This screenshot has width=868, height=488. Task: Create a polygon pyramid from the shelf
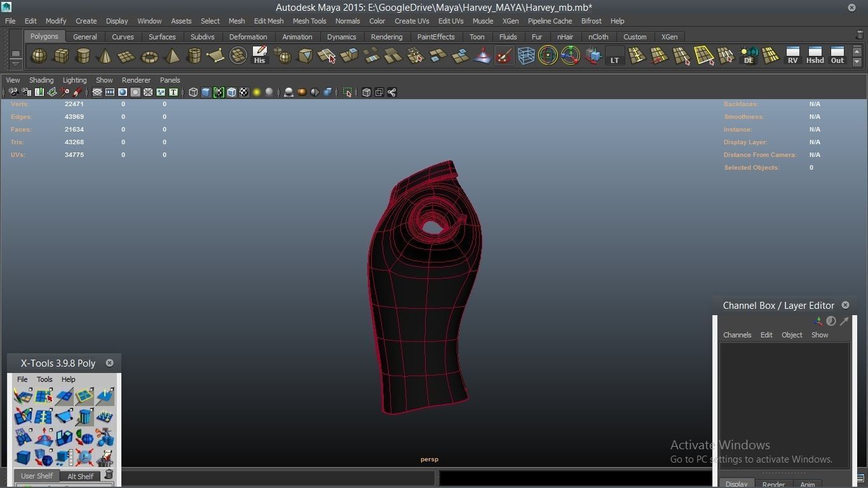172,56
